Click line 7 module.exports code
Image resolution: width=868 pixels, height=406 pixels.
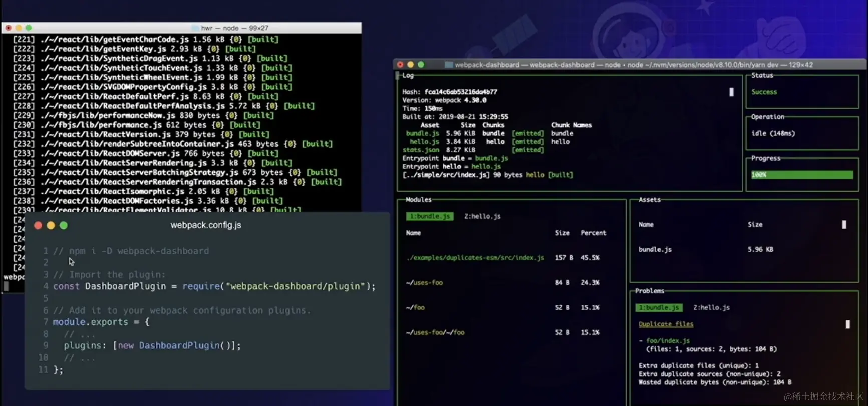click(101, 322)
